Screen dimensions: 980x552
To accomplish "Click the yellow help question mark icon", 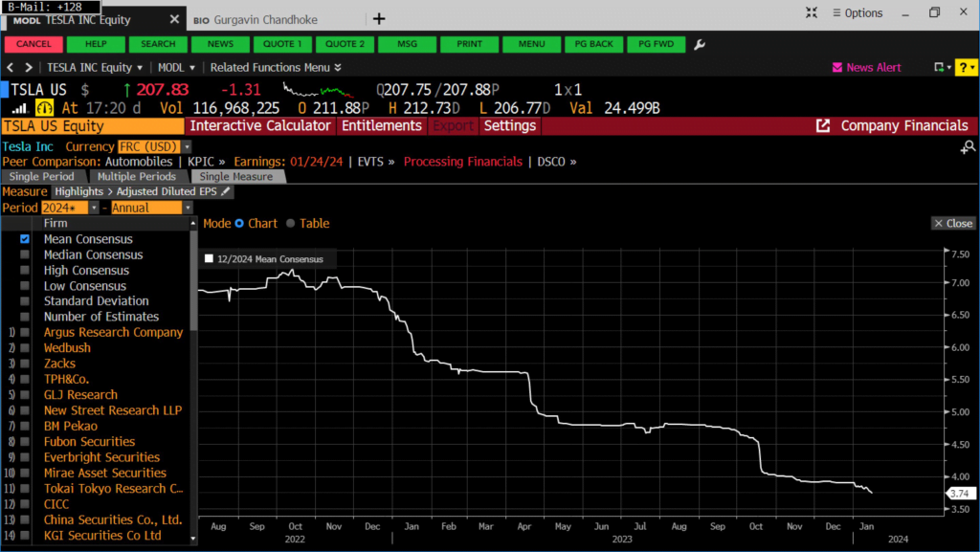I will click(x=966, y=67).
